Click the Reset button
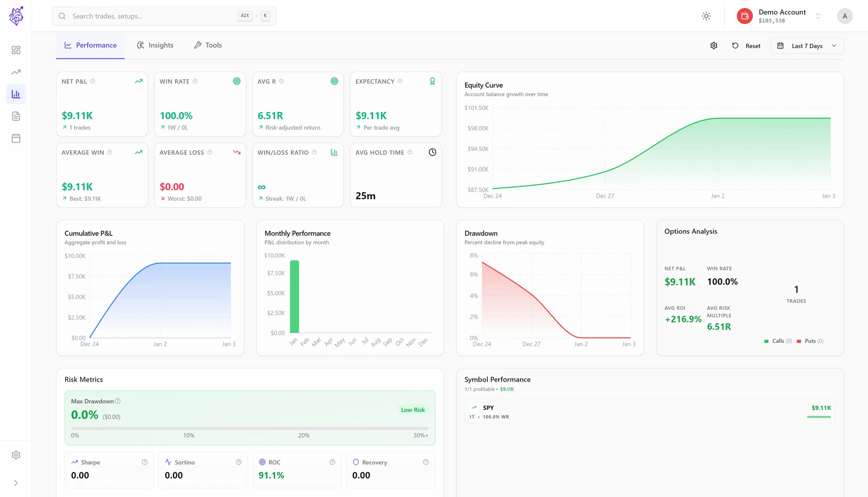This screenshot has height=497, width=868. pyautogui.click(x=746, y=46)
